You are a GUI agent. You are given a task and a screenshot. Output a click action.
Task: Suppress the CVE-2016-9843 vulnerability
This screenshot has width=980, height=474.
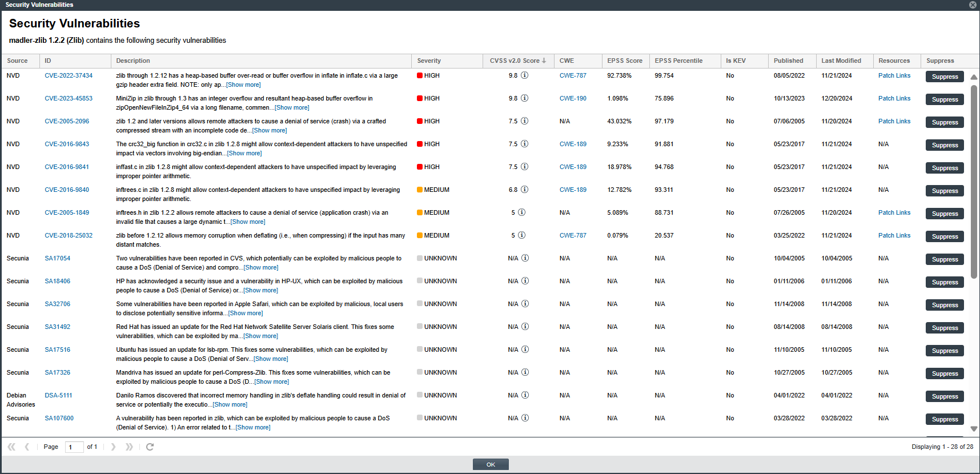(945, 145)
